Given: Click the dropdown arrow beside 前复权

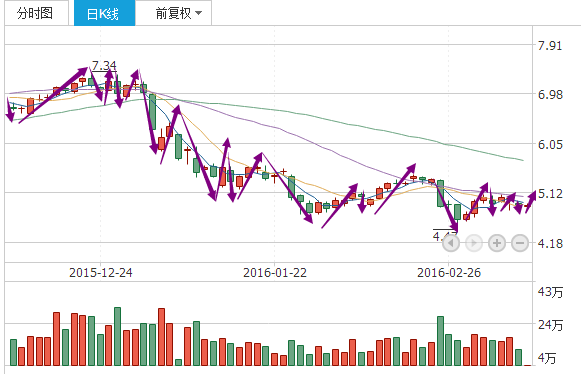Looking at the screenshot, I should point(199,13).
